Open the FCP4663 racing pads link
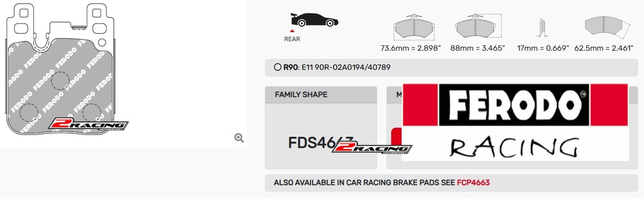The height and width of the screenshot is (199, 644). pyautogui.click(x=473, y=182)
